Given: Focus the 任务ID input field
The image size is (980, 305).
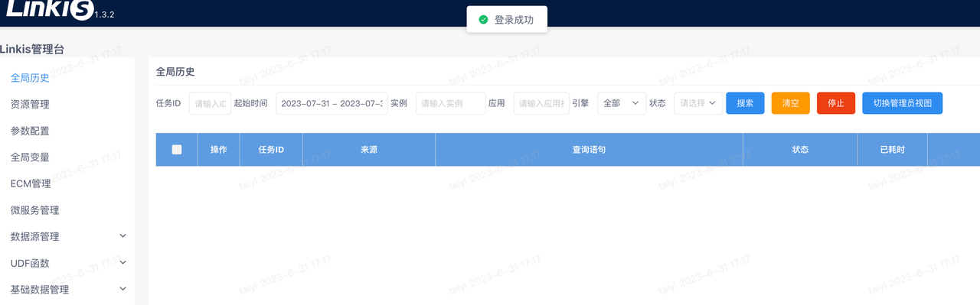Looking at the screenshot, I should coord(210,103).
